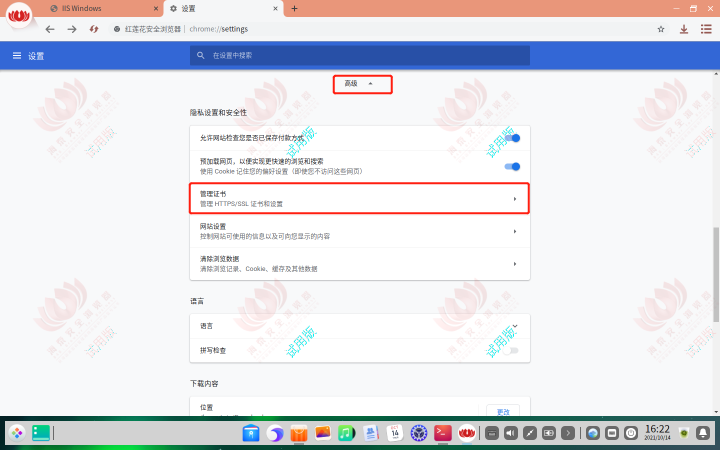Open the red terminal dock icon

(443, 433)
